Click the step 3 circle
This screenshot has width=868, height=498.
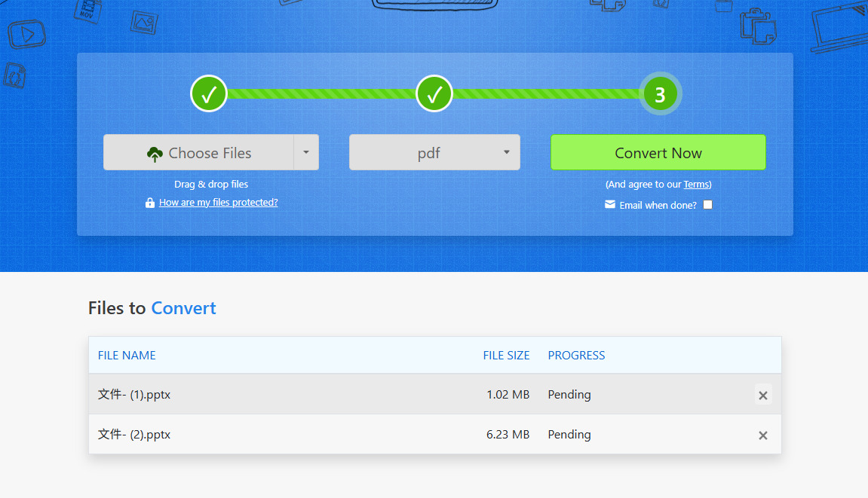(660, 93)
